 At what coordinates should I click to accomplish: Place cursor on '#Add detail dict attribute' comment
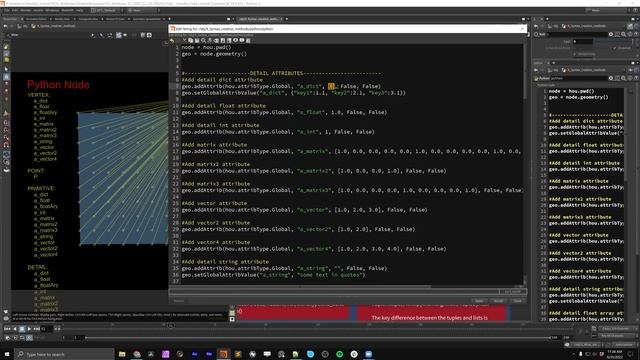222,80
